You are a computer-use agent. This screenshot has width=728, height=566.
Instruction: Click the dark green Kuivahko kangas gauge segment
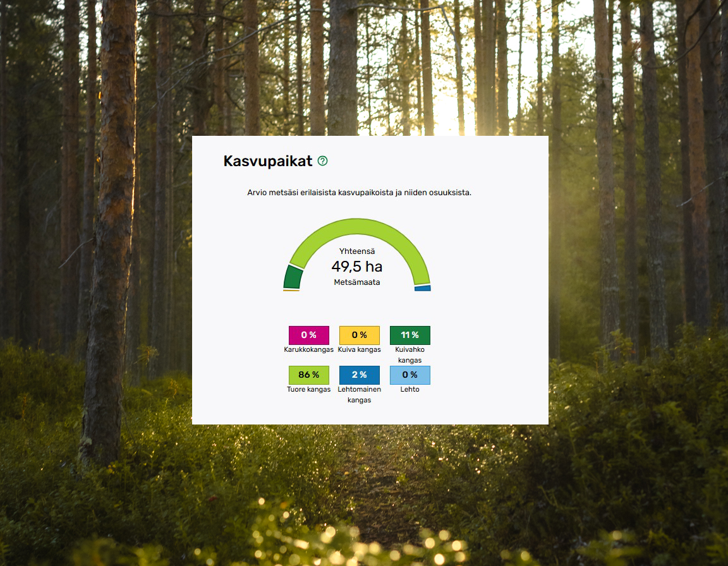(x=293, y=277)
